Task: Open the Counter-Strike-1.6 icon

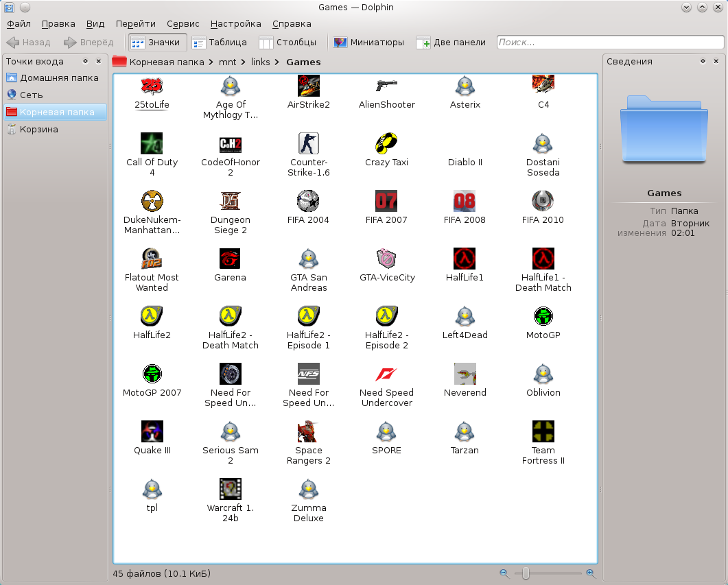Action: click(x=309, y=143)
